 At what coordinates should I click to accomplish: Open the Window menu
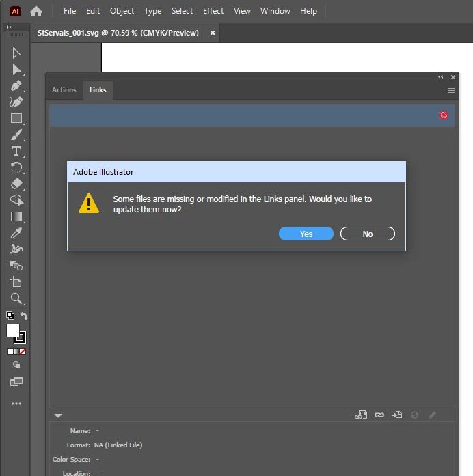(275, 11)
